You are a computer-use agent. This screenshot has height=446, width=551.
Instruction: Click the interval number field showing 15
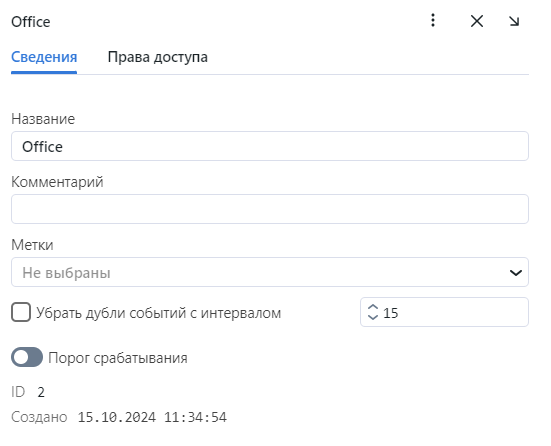(x=444, y=312)
